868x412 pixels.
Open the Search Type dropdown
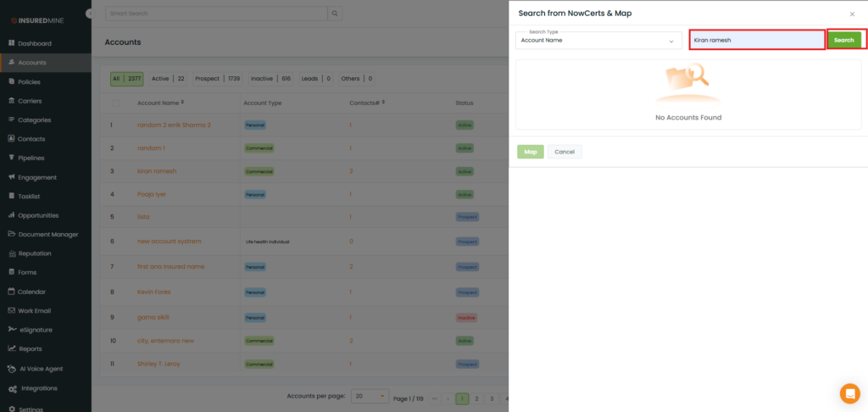(x=598, y=41)
